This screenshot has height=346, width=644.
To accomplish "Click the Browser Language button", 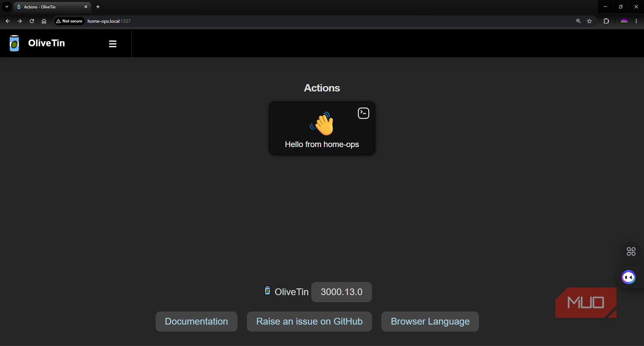I will (430, 322).
